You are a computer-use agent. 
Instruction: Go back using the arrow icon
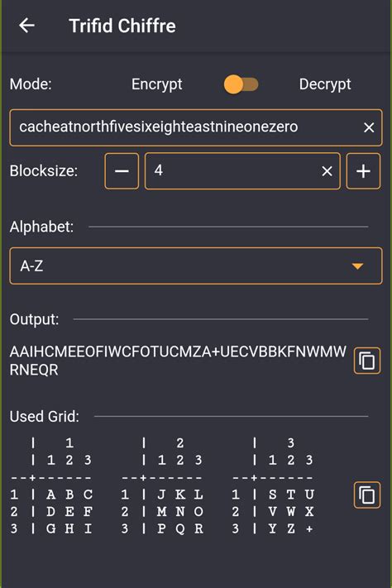point(26,26)
